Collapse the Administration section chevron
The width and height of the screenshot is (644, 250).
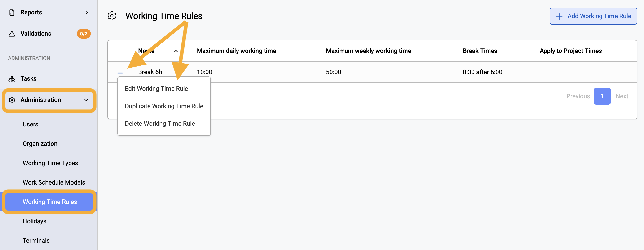click(86, 100)
